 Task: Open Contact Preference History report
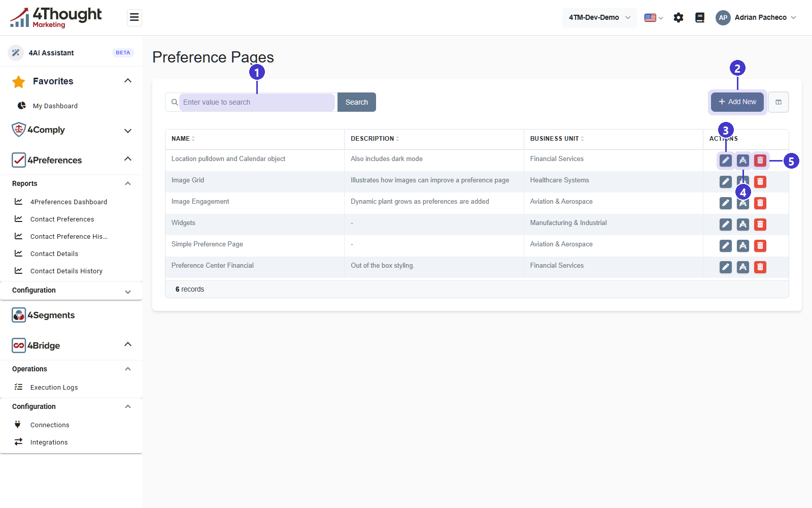click(x=69, y=236)
